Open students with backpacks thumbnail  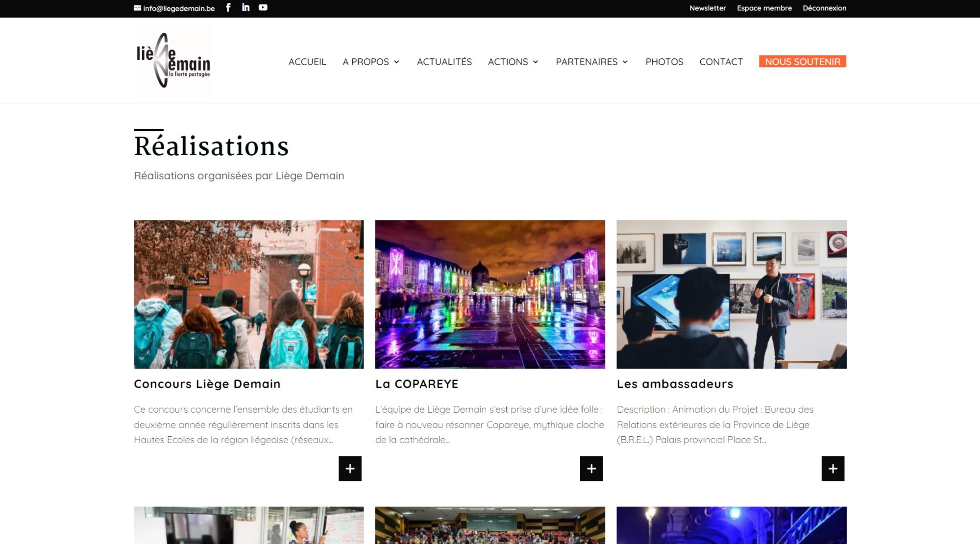pos(249,294)
